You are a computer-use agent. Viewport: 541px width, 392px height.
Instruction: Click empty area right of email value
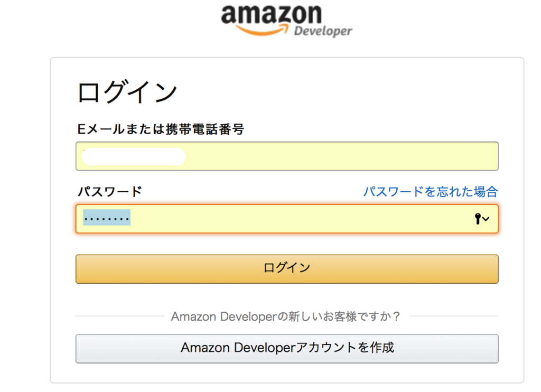(x=342, y=156)
